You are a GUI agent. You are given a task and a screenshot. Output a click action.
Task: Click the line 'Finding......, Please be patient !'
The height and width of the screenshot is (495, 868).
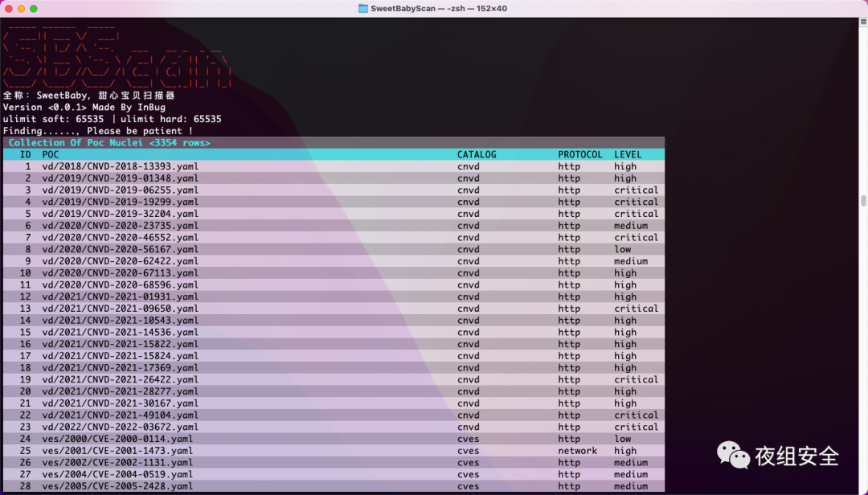[98, 131]
